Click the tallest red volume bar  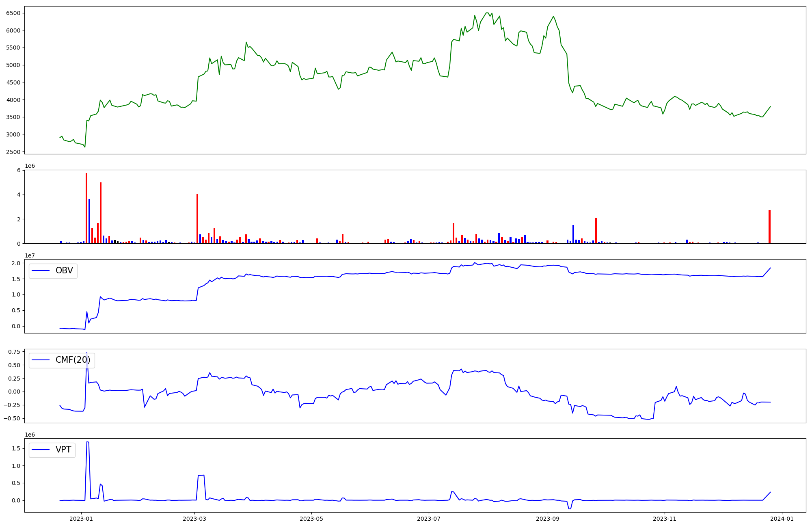pos(86,208)
